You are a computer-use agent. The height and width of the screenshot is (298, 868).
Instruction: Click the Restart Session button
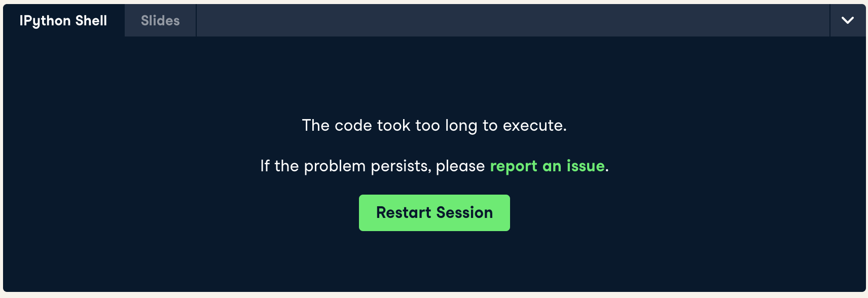click(x=435, y=213)
